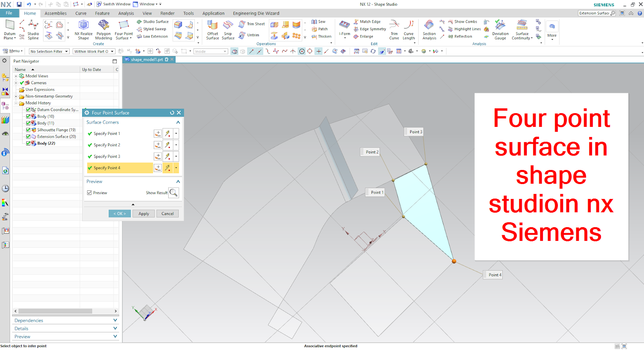Open Surface Continuity analysis

click(522, 30)
